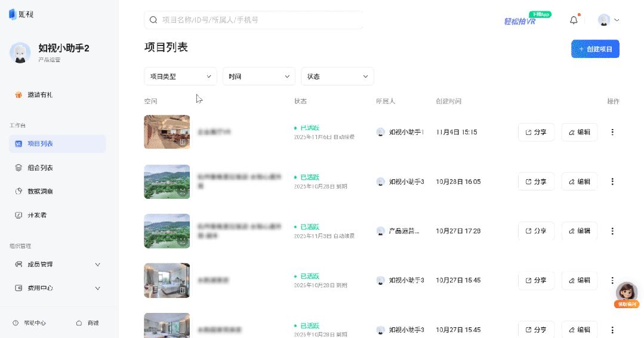The width and height of the screenshot is (644, 338).
Task: Click the 开发者 sidebar icon
Action: [x=19, y=215]
